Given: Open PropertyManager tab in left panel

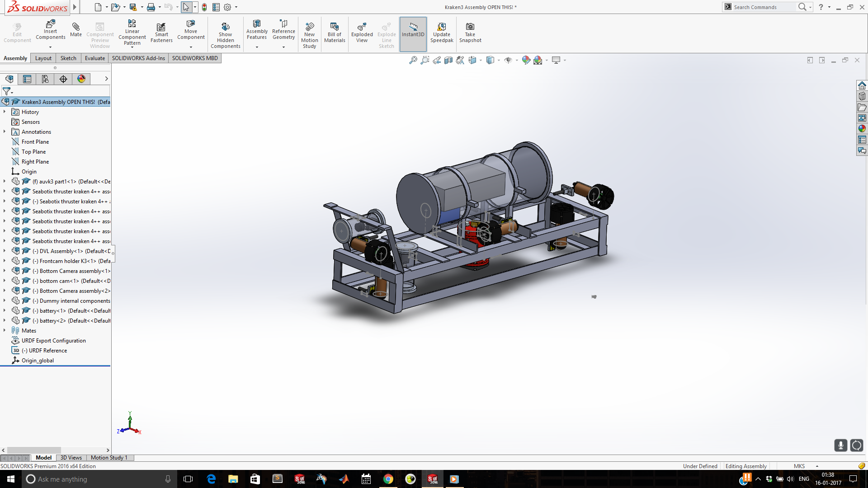Looking at the screenshot, I should (27, 79).
